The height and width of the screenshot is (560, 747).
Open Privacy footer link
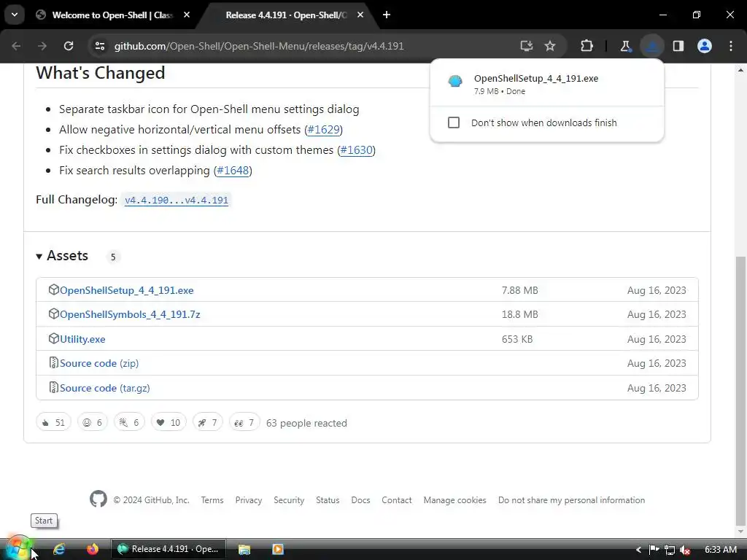pos(249,500)
